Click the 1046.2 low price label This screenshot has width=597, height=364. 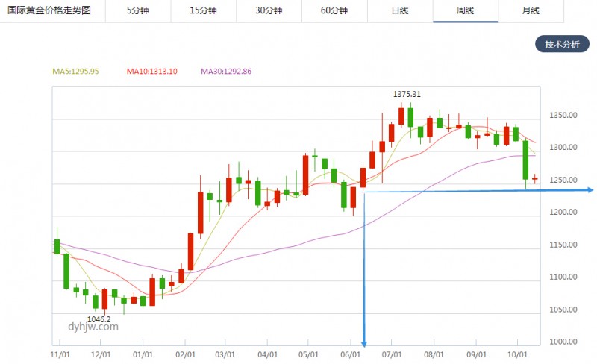click(x=99, y=318)
